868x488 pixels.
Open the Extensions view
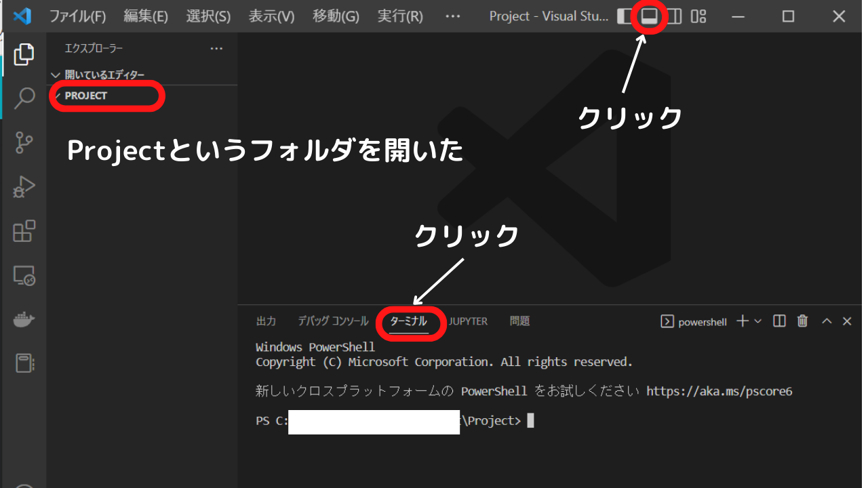pos(24,231)
